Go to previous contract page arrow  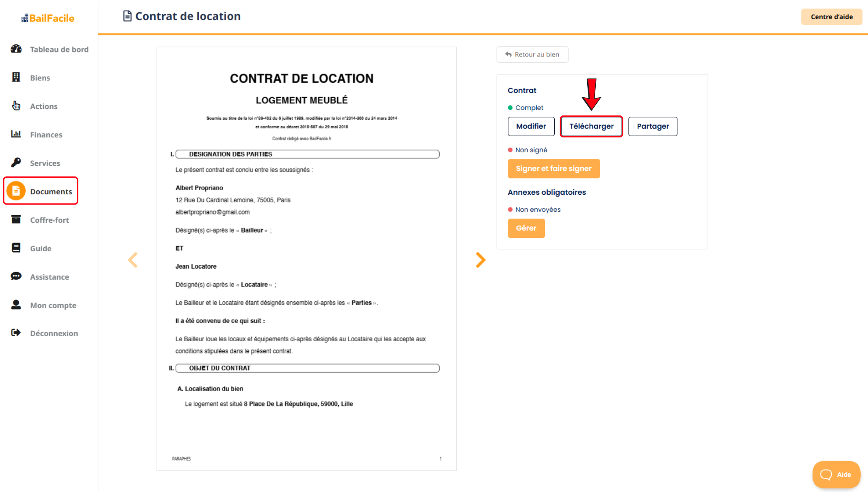click(x=133, y=260)
